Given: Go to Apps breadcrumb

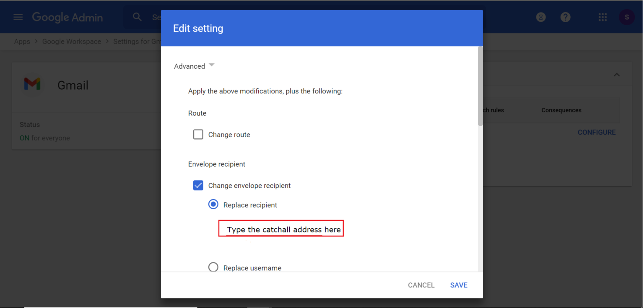Looking at the screenshot, I should coord(22,41).
